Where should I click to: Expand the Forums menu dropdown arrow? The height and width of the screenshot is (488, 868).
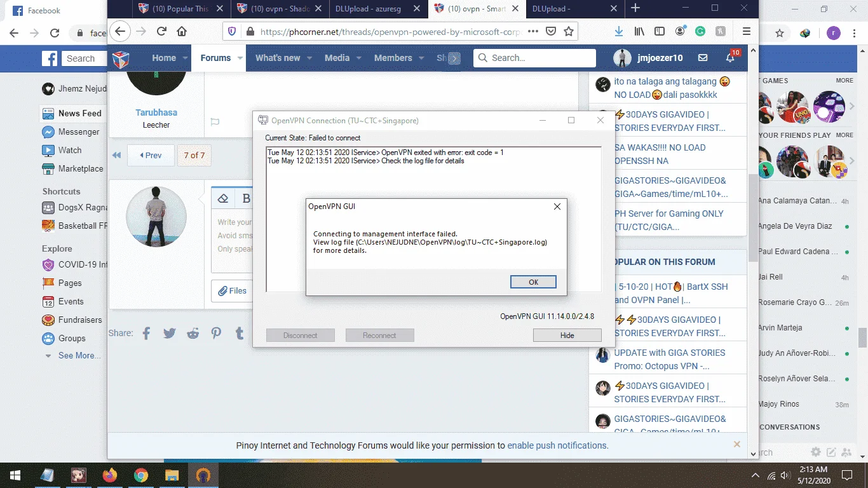pyautogui.click(x=240, y=58)
